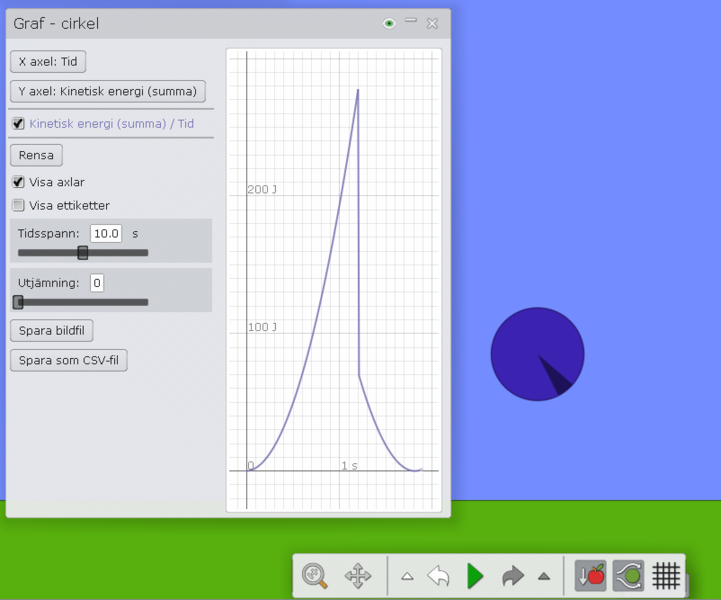Minimize the Graf - cirkel window
This screenshot has height=600, width=721.
[x=411, y=21]
